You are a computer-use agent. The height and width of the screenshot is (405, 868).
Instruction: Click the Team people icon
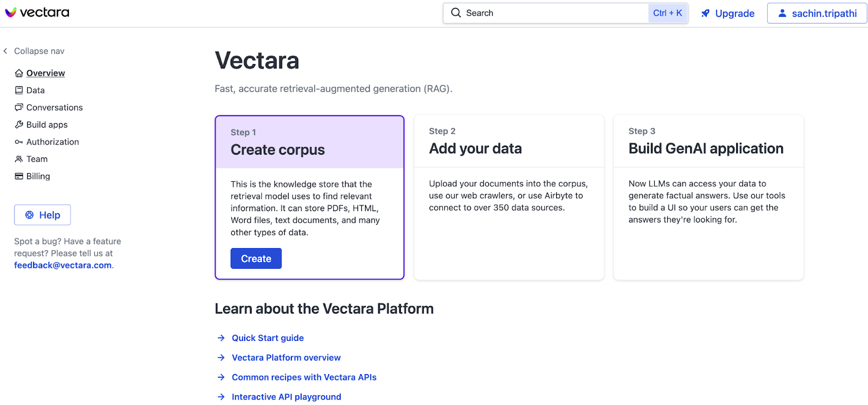click(x=19, y=159)
